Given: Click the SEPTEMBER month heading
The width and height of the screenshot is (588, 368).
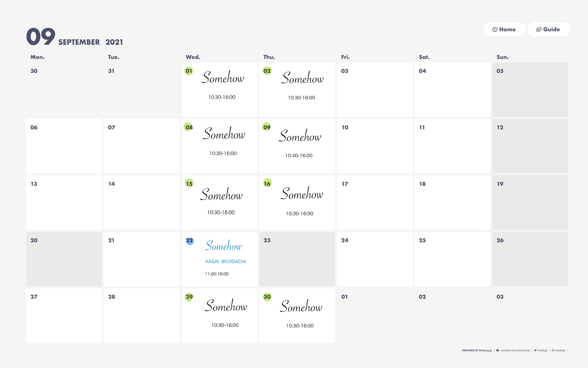Looking at the screenshot, I should click(79, 42).
